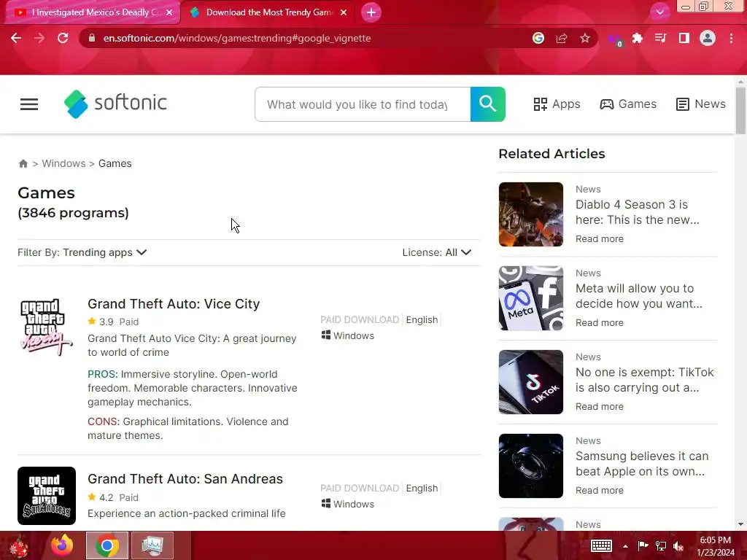The height and width of the screenshot is (560, 747).
Task: Open the Diablo 4 article thumbnail
Action: [531, 214]
